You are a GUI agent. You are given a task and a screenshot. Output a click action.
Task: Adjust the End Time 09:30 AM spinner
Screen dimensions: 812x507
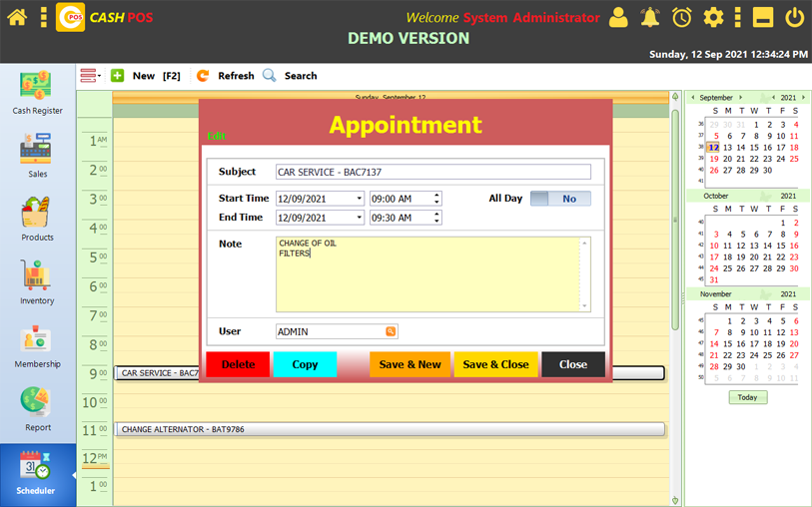437,218
